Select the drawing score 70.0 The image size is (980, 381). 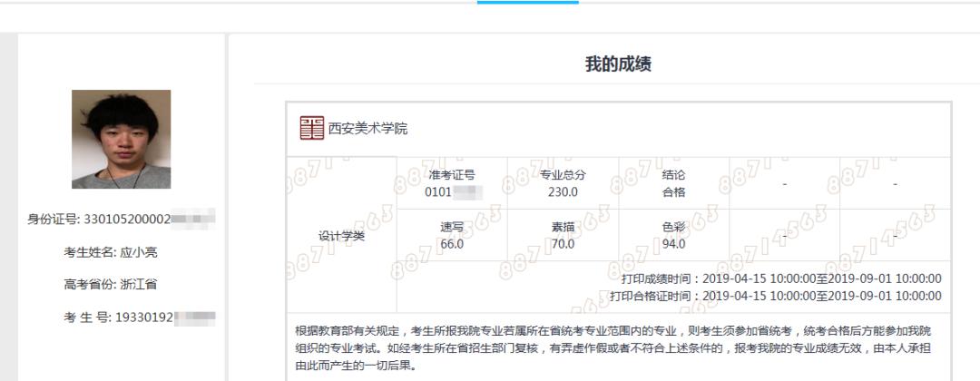click(563, 244)
